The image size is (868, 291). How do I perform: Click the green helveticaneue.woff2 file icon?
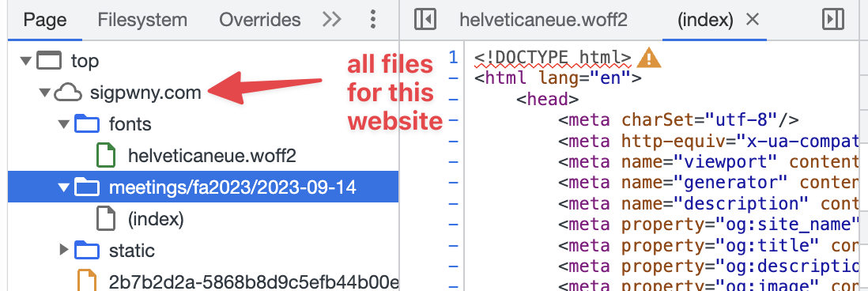106,155
